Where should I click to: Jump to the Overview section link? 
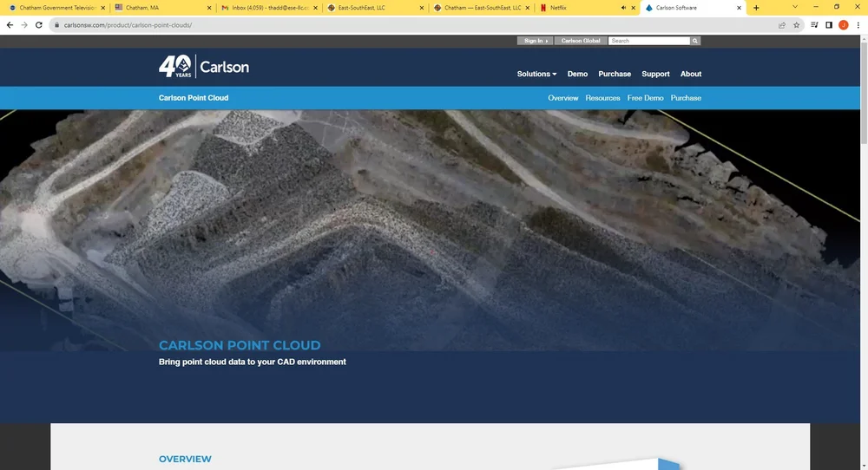click(x=563, y=98)
